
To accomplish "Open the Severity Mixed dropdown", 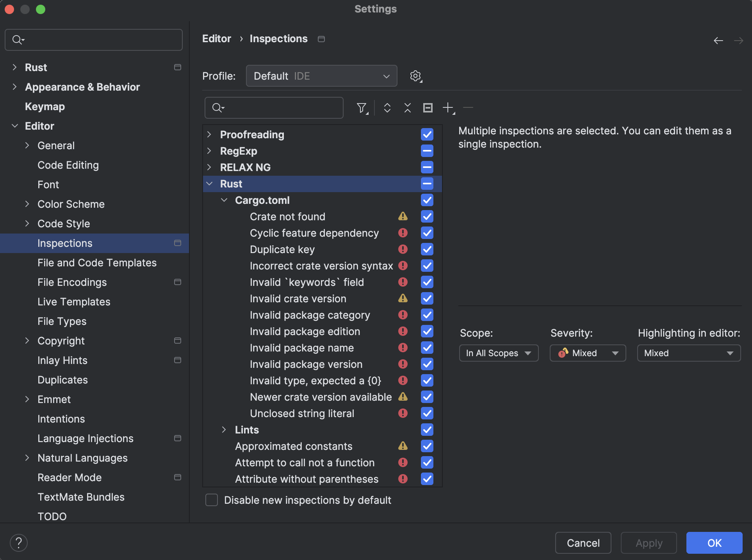I will [x=588, y=353].
